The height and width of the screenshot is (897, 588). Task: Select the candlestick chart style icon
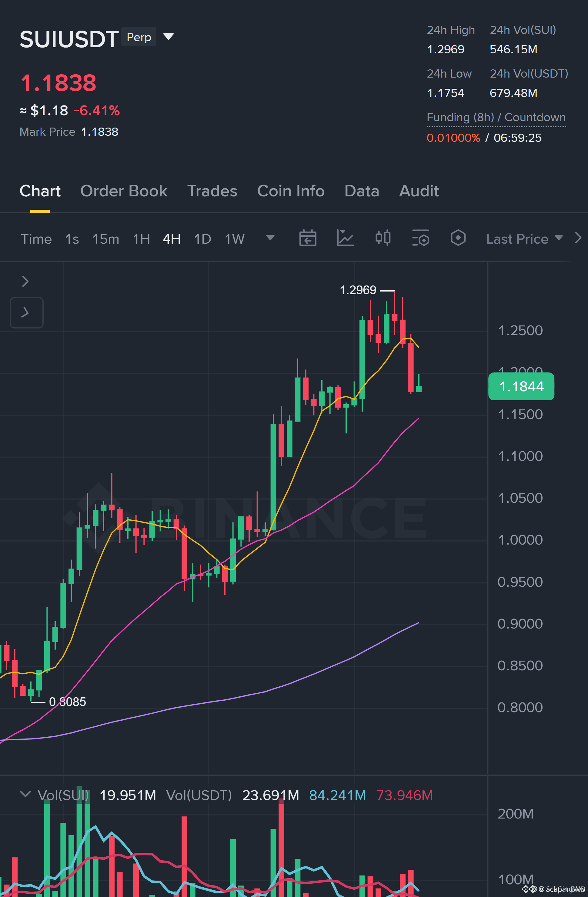click(383, 238)
